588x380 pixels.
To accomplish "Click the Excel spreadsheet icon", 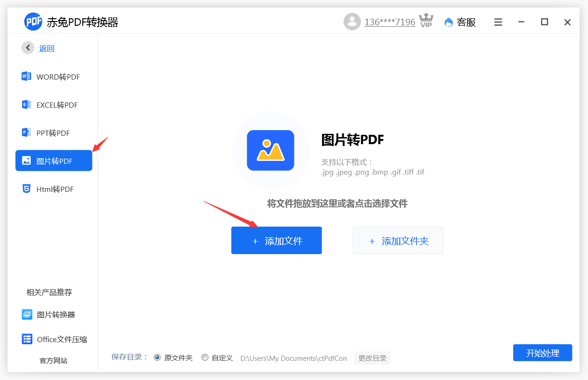I will (x=27, y=104).
